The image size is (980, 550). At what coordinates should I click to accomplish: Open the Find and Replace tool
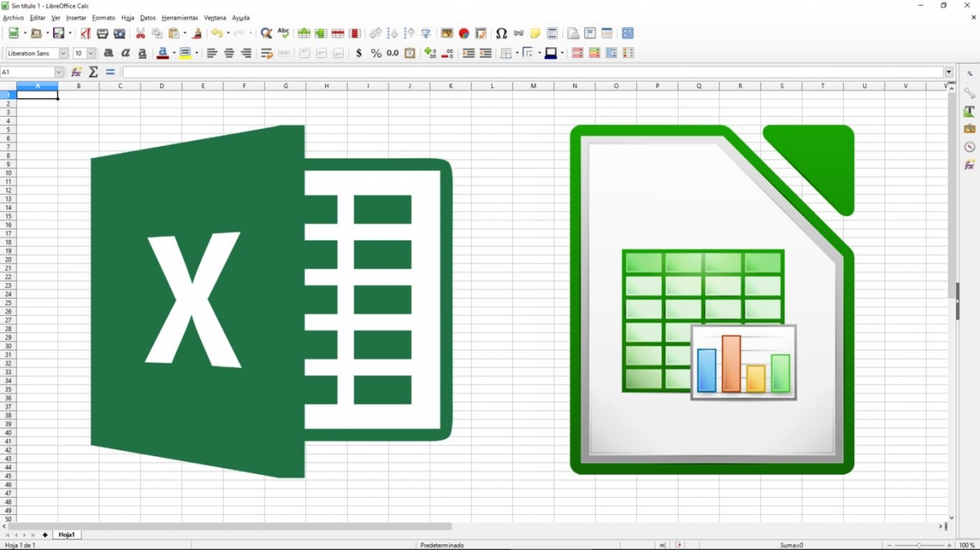click(265, 33)
